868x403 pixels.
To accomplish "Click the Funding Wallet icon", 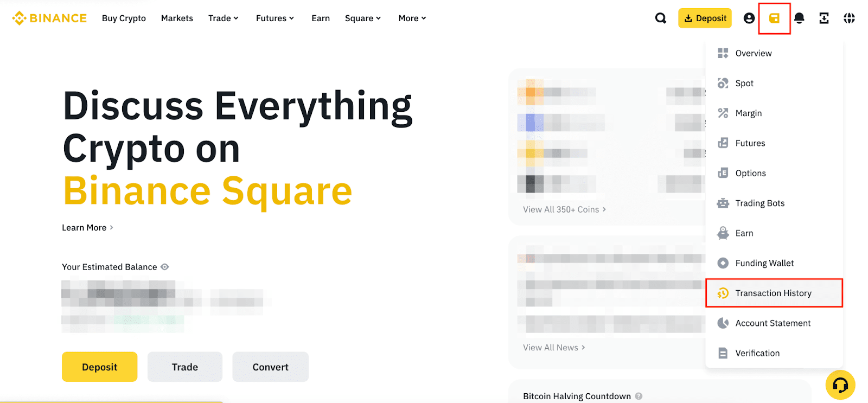I will [x=723, y=263].
